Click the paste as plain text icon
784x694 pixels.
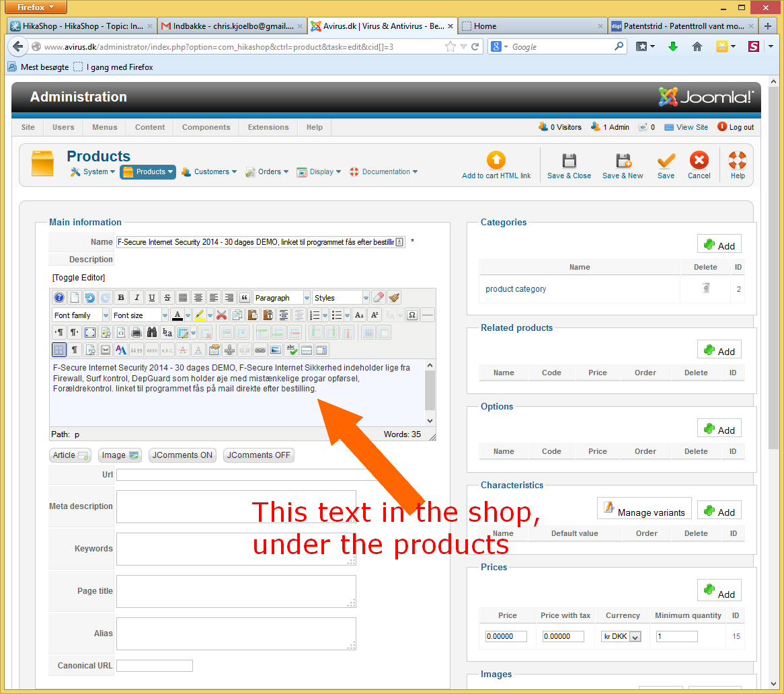268,315
